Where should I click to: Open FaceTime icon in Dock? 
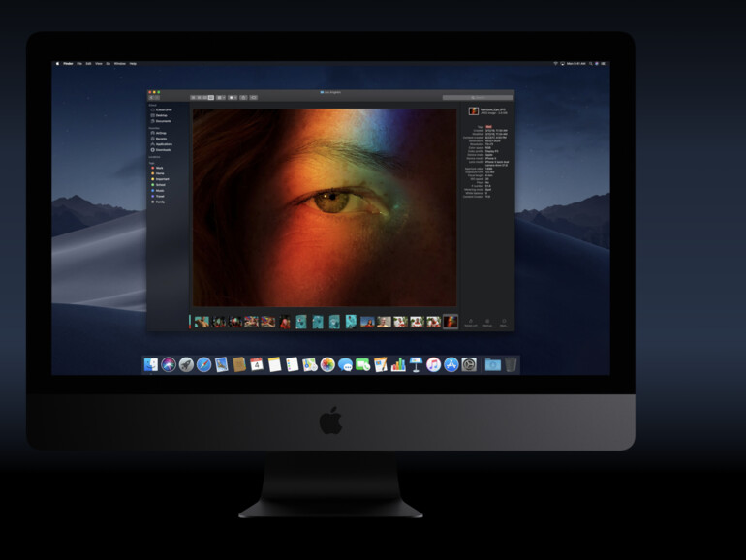click(x=362, y=365)
